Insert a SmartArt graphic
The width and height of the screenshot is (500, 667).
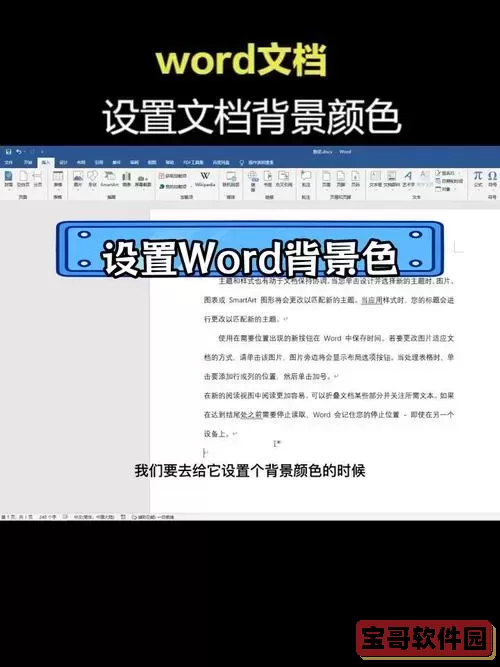pos(110,180)
